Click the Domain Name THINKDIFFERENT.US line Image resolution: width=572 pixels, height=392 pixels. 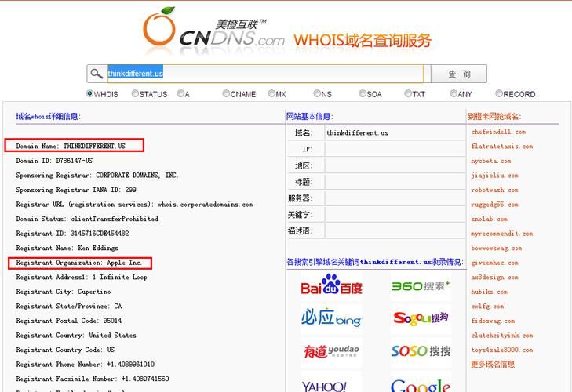pyautogui.click(x=71, y=147)
